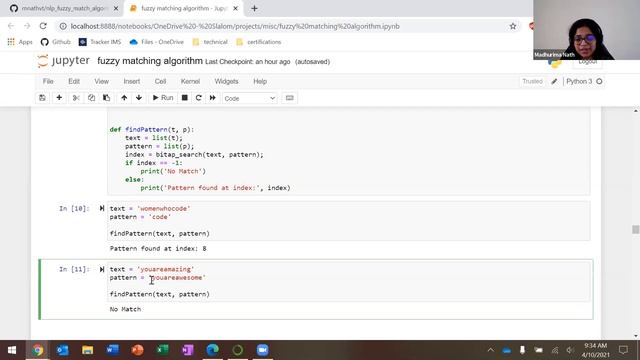Open OneNote from the taskbar
This screenshot has height=360, width=640.
[x=188, y=350]
